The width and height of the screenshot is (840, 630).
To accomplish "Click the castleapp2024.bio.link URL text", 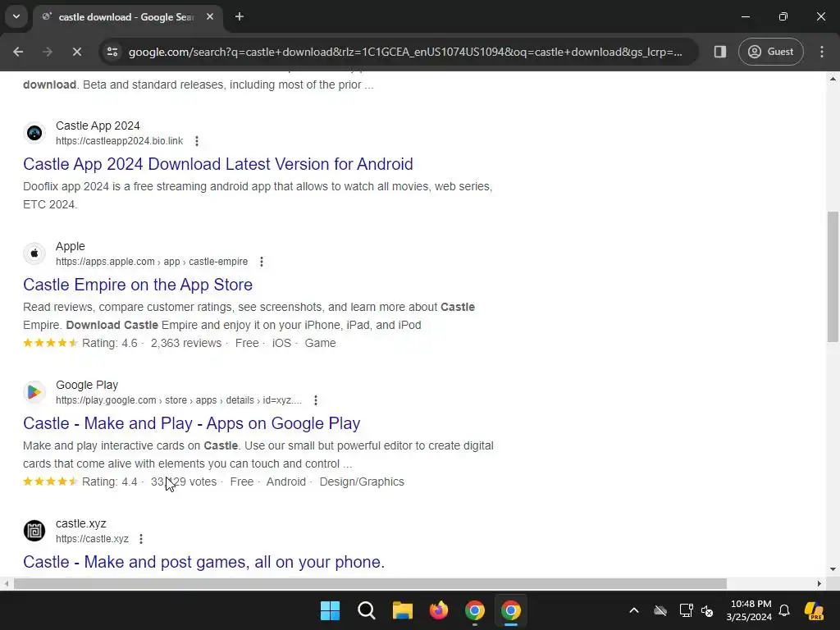I will coord(120,141).
